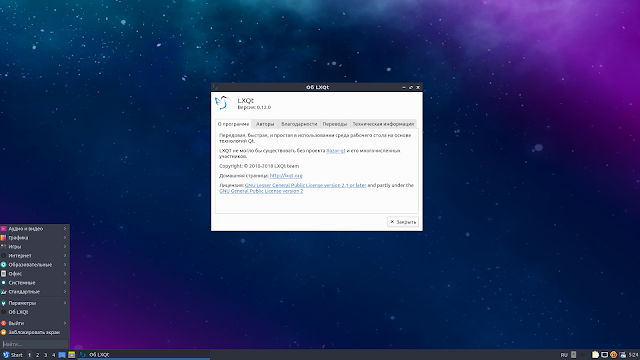Viewport: 640px width, 360px height.
Task: Expand the Выйти submenu arrow
Action: 65,323
